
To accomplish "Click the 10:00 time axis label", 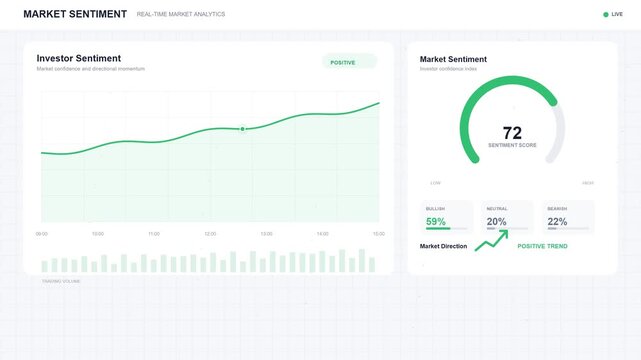I will click(x=98, y=234).
